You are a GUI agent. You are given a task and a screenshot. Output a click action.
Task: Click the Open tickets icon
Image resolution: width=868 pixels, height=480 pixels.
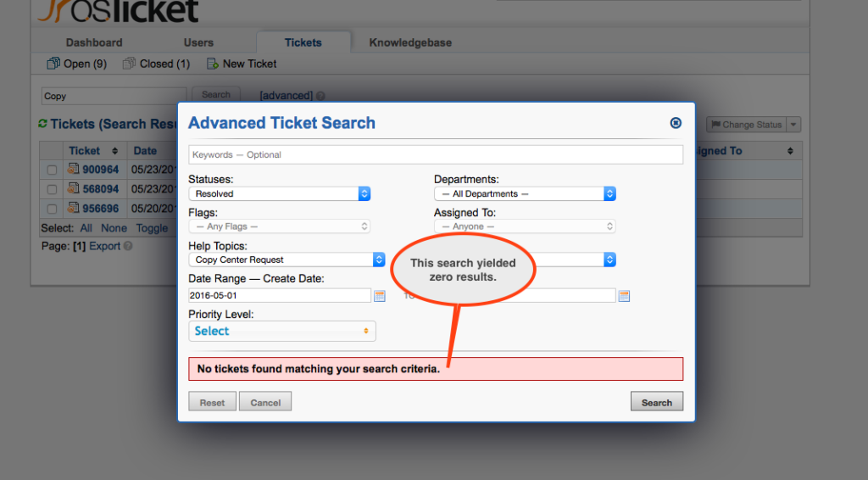pos(53,64)
